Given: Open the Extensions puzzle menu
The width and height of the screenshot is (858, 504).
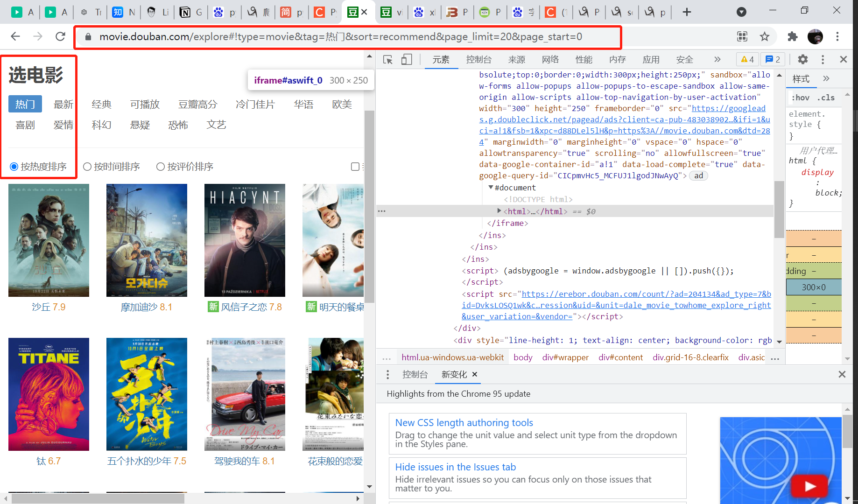Looking at the screenshot, I should pyautogui.click(x=793, y=36).
